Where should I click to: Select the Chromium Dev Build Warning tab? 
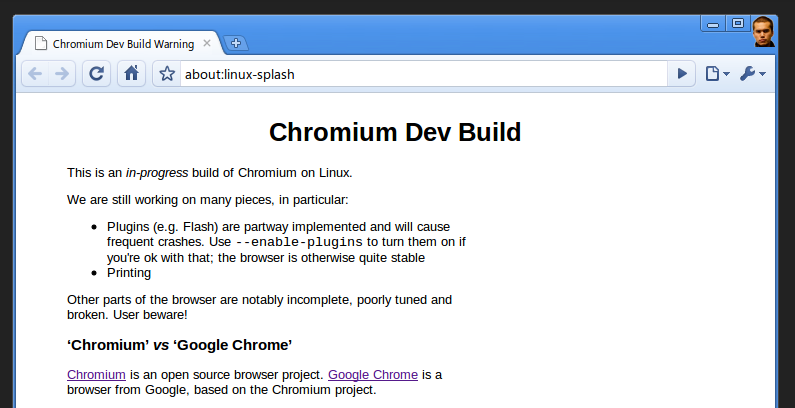(x=122, y=44)
